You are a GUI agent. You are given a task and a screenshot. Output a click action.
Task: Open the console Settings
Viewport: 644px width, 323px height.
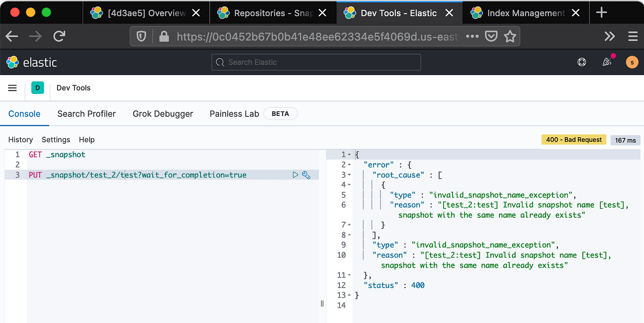(56, 139)
